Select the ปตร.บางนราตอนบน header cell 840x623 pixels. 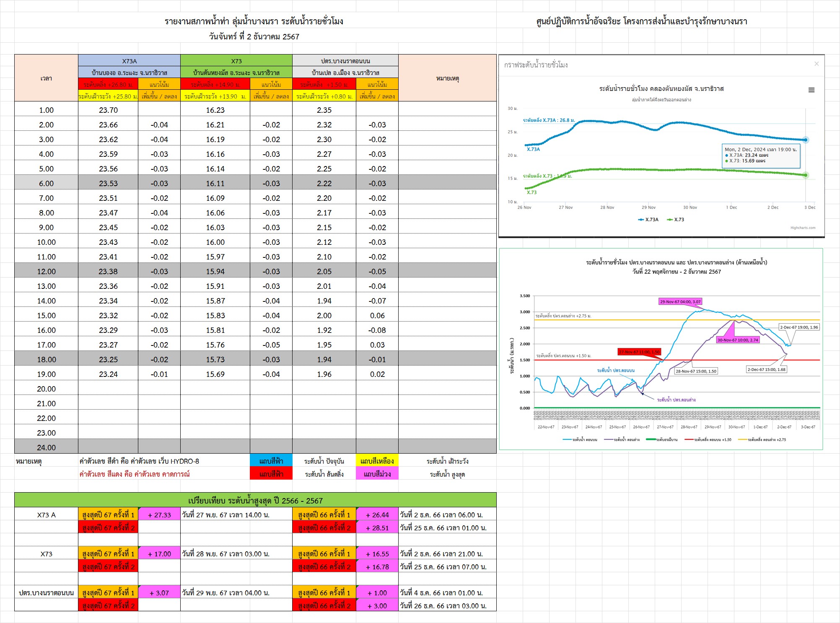point(345,60)
